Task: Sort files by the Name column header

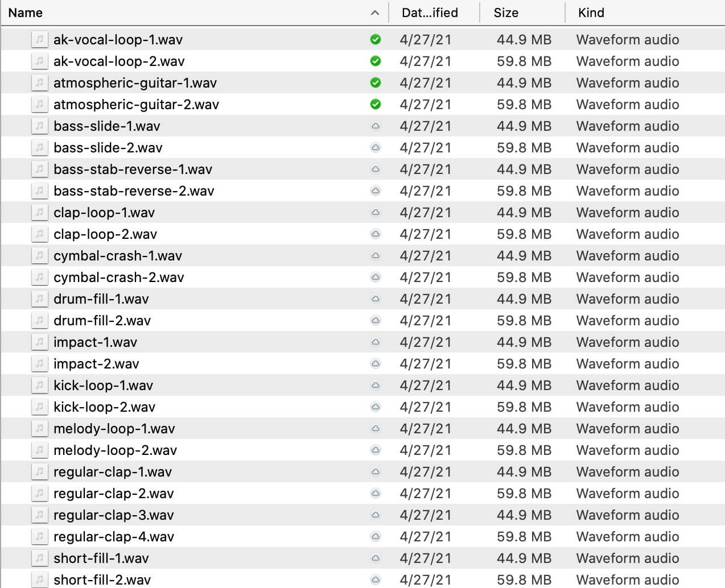Action: (26, 13)
